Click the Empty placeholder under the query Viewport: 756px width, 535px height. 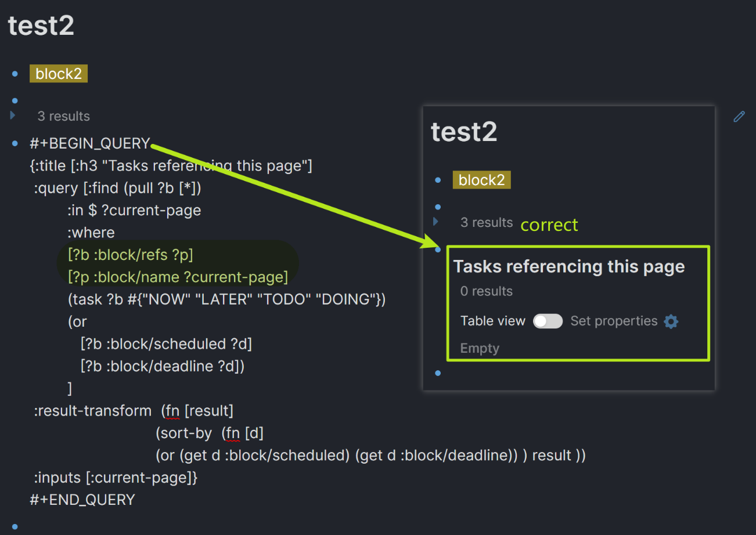point(480,348)
